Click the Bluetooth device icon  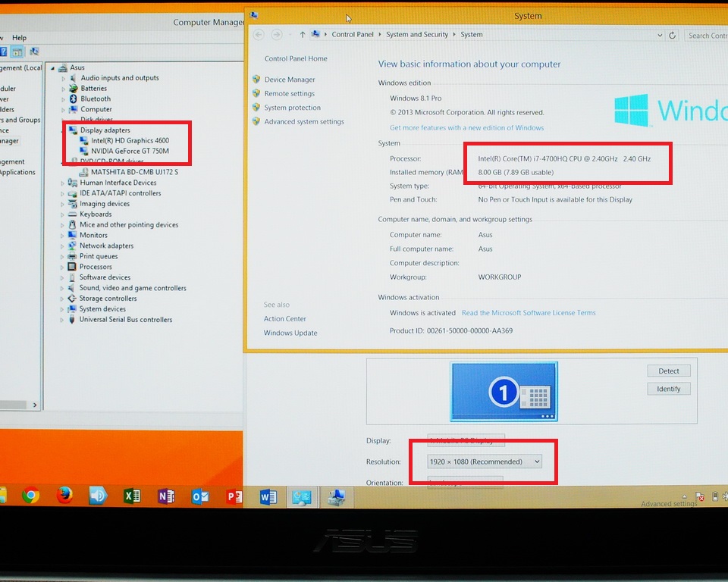73,99
